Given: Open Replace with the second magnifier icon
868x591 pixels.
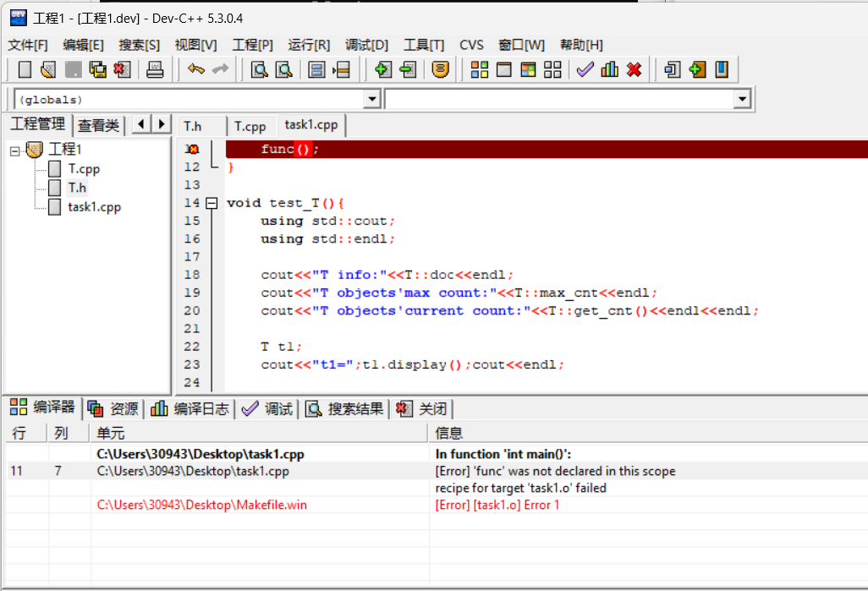Looking at the screenshot, I should [284, 69].
